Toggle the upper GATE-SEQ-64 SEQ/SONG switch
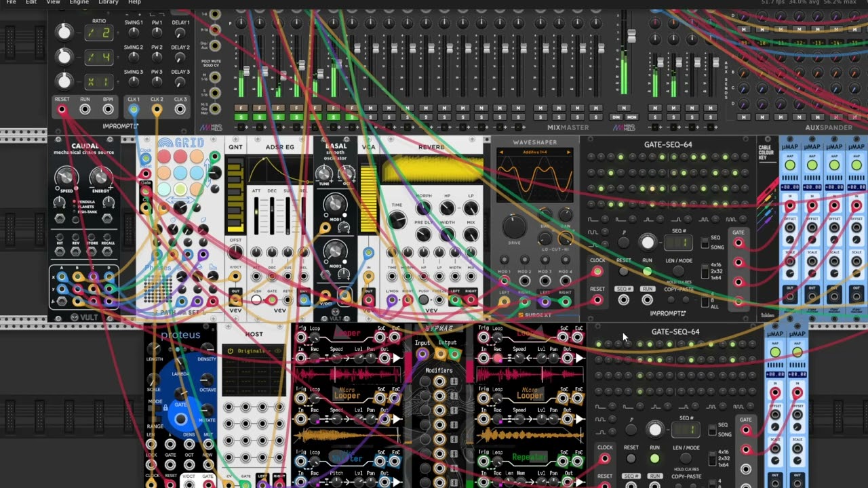 pyautogui.click(x=703, y=242)
